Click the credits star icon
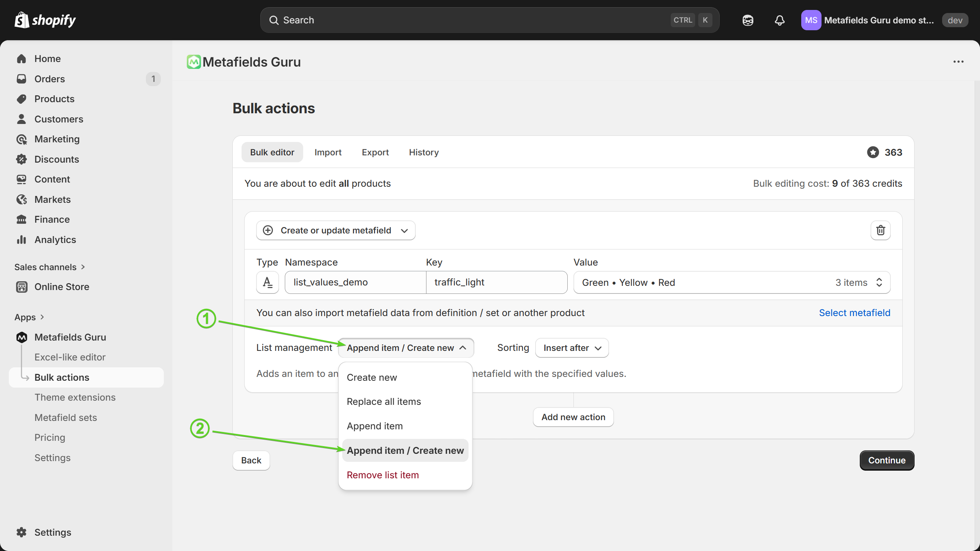This screenshot has height=551, width=980. point(873,152)
